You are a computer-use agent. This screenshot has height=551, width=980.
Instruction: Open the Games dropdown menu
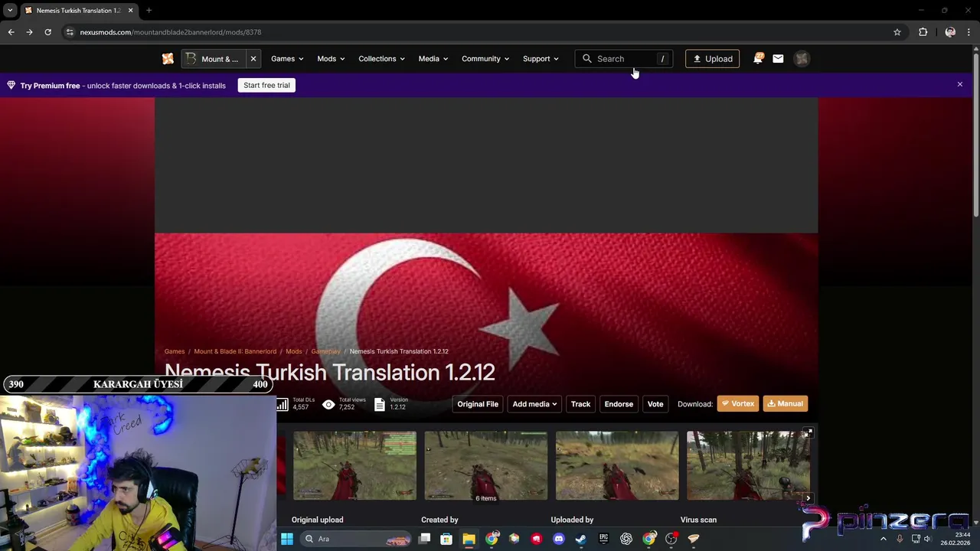(287, 59)
